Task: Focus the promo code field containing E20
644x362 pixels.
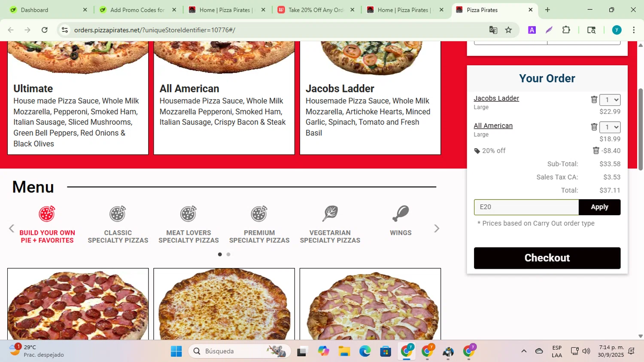Action: [526, 207]
